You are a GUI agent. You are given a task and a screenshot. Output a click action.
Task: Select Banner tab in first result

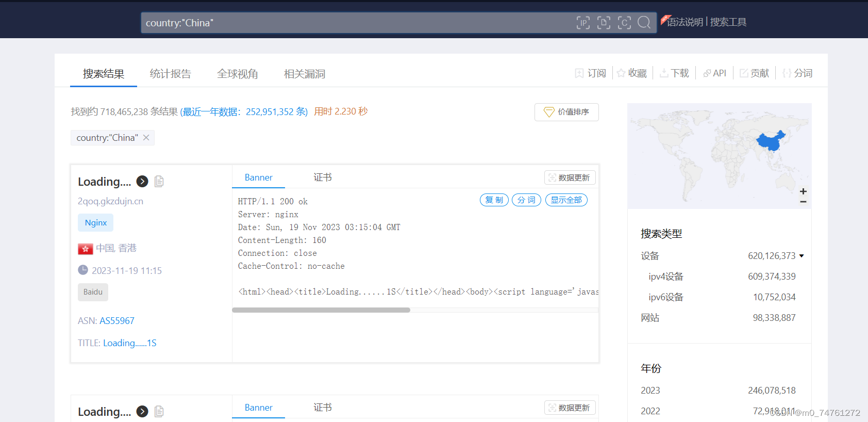click(x=259, y=177)
